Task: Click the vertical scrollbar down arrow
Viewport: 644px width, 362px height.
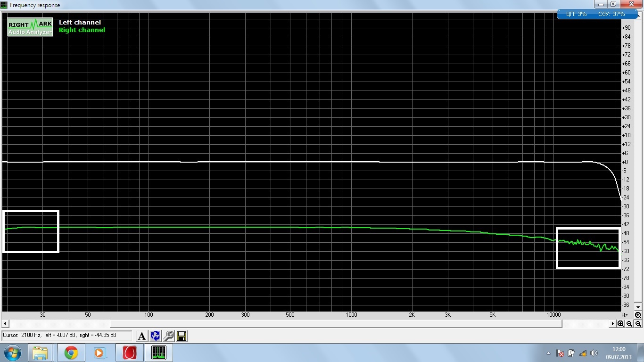Action: [638, 306]
